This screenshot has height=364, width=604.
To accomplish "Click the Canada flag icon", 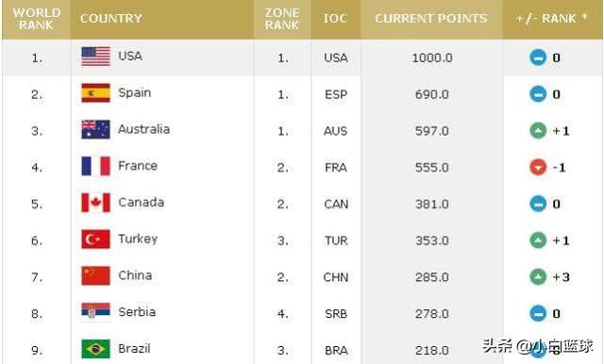I will point(96,203).
